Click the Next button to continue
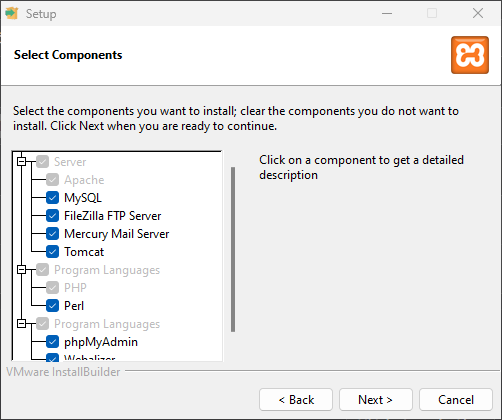 376,399
